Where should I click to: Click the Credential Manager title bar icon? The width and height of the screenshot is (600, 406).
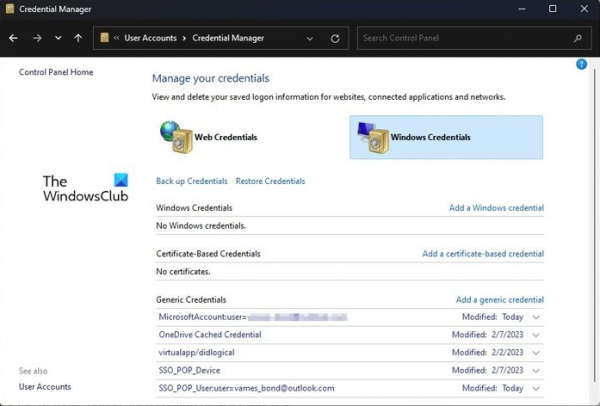pos(10,8)
